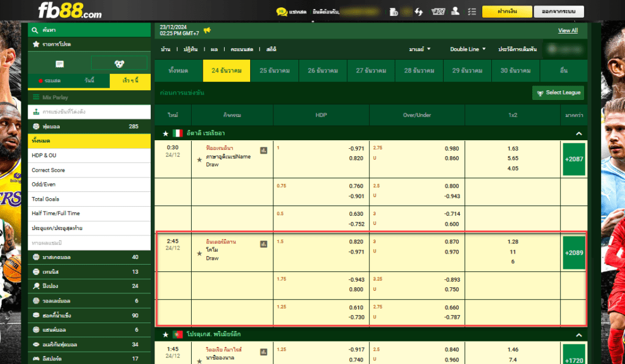Open statistics chart icon for Vitoria Guimaraes match
Viewport: 625px width, 364px height.
click(x=264, y=352)
